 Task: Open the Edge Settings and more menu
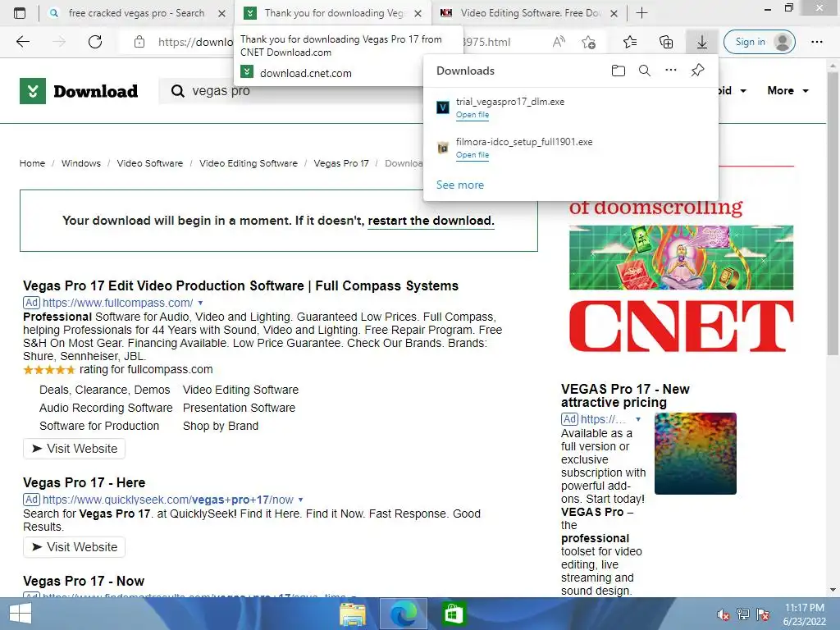click(816, 42)
